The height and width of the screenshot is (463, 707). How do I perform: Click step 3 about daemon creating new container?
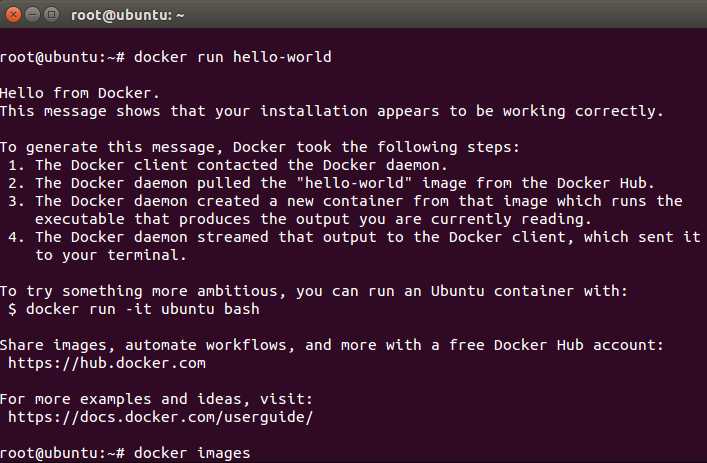(x=345, y=201)
